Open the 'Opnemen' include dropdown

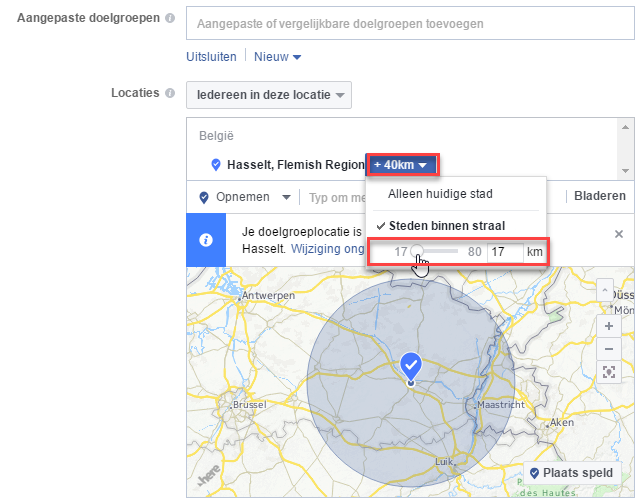click(x=245, y=197)
